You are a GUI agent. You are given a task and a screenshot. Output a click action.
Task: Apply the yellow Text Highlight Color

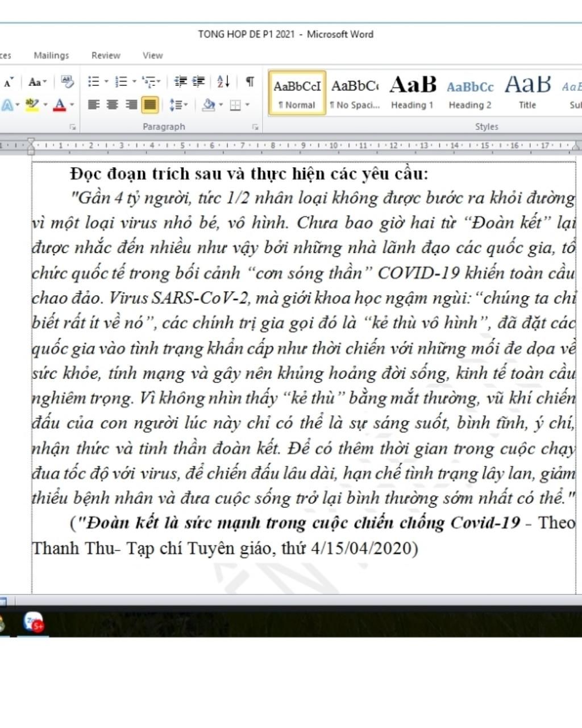(x=32, y=105)
